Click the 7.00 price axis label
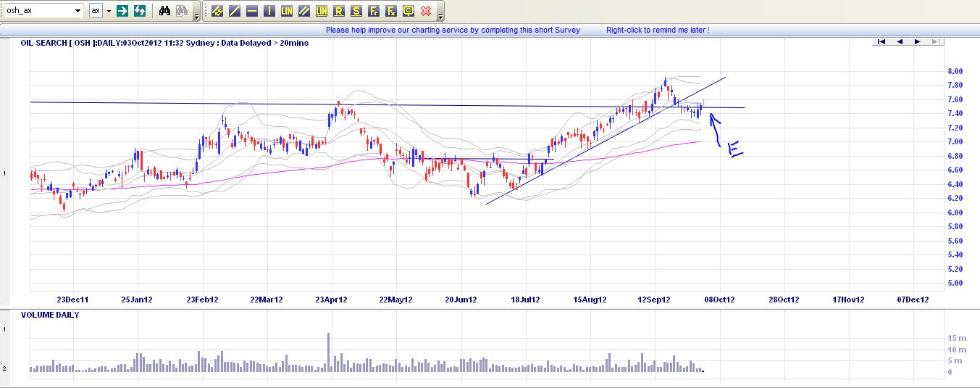 [x=955, y=141]
